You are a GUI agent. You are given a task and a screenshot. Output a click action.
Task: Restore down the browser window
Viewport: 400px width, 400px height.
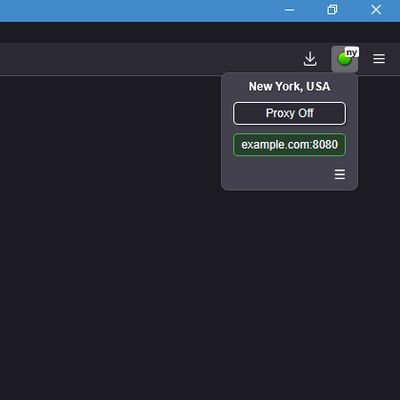click(x=332, y=10)
